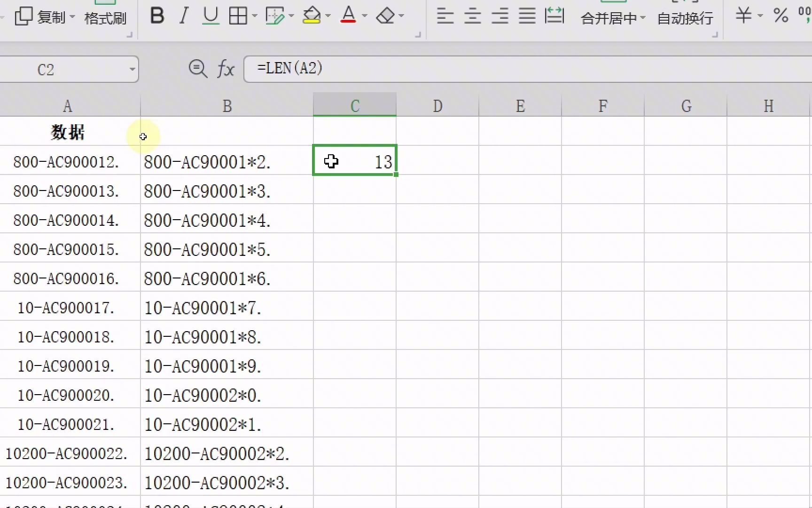Click cell containing 800-AC90001*2.
Image resolution: width=812 pixels, height=508 pixels.
click(227, 161)
